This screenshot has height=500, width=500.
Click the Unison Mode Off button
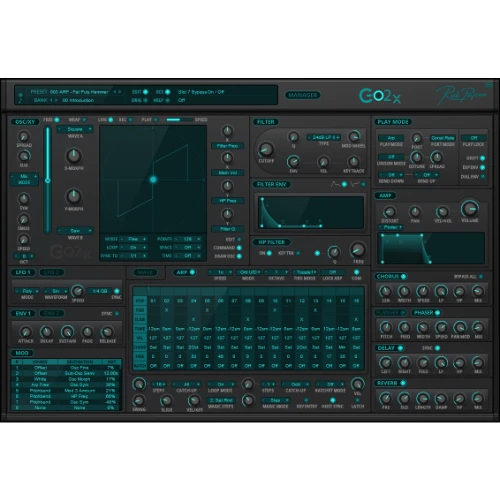coord(391,157)
